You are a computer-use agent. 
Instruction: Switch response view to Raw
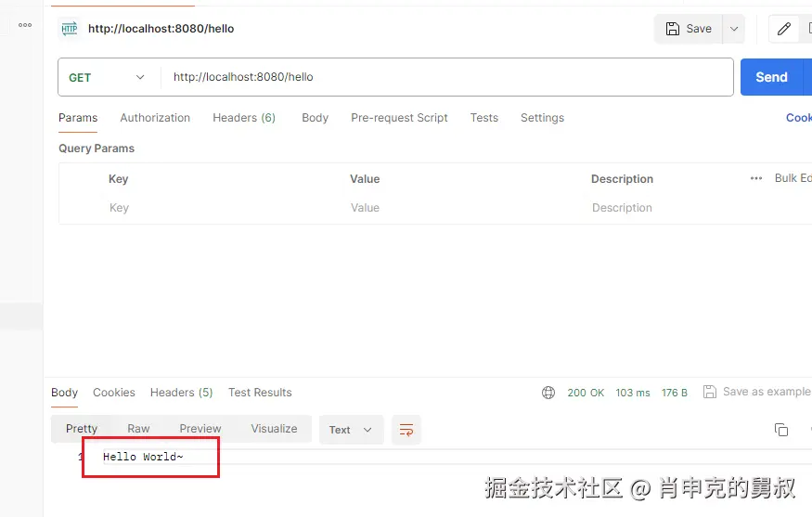(138, 429)
